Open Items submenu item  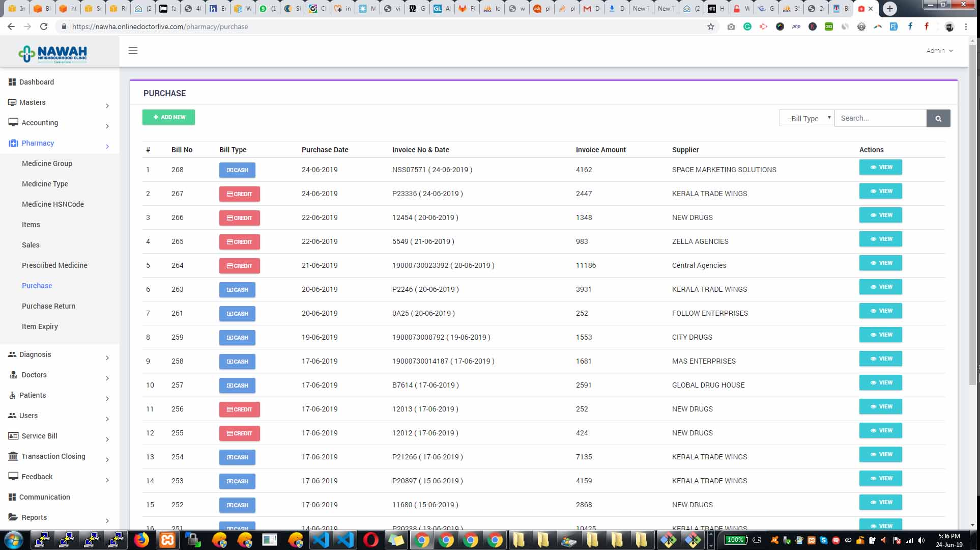(x=31, y=225)
